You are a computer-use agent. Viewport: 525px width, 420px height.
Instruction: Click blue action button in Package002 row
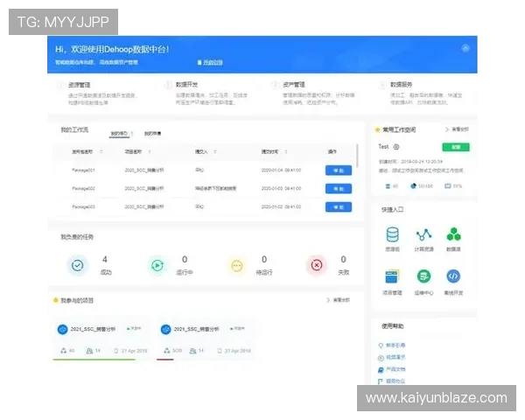point(339,189)
